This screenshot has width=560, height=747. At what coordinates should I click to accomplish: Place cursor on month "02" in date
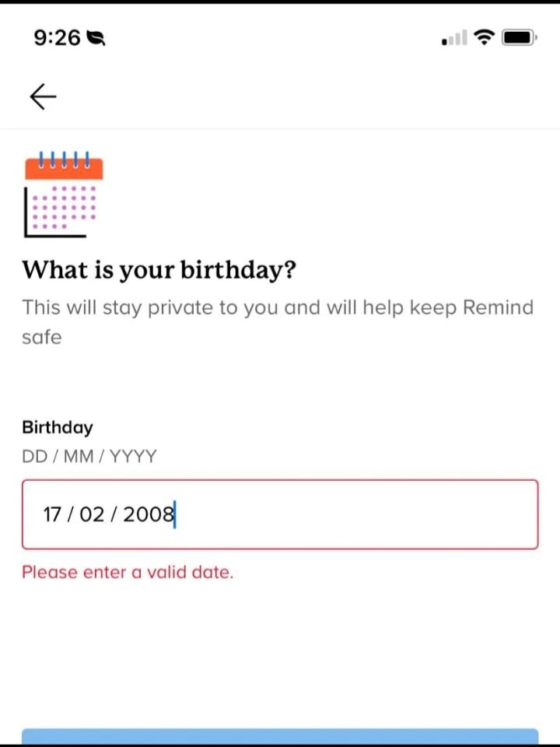point(92,514)
